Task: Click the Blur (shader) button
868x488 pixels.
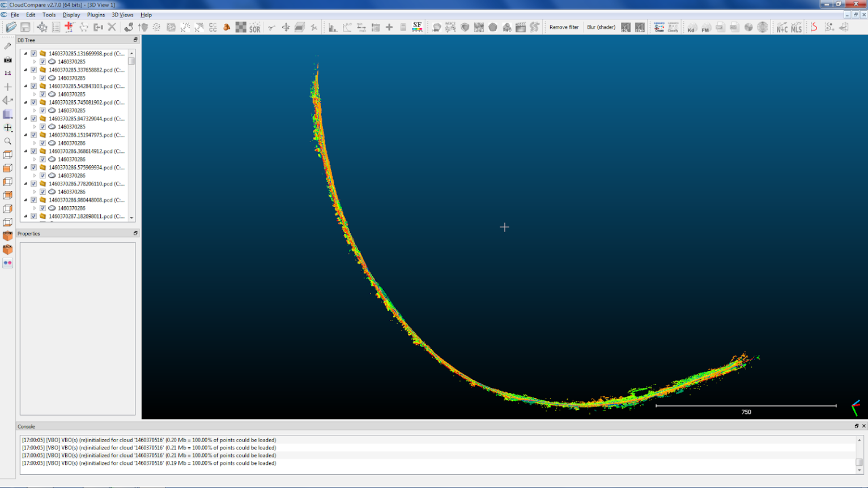Action: tap(601, 27)
